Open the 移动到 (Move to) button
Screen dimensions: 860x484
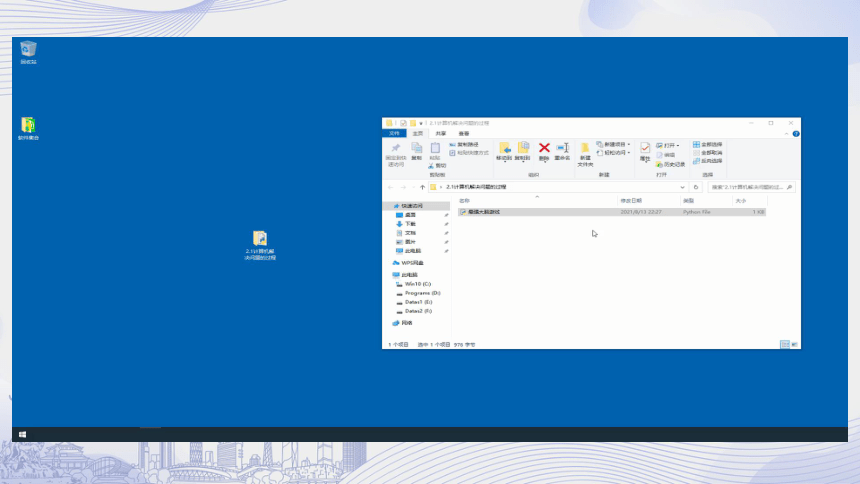coord(504,151)
